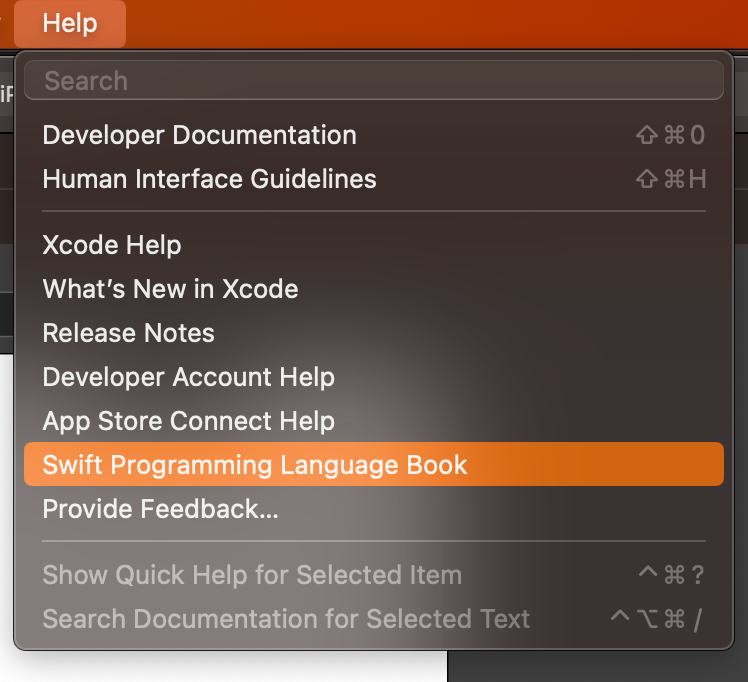This screenshot has height=682, width=748.
Task: Open Human Interface Guidelines
Action: point(374,179)
